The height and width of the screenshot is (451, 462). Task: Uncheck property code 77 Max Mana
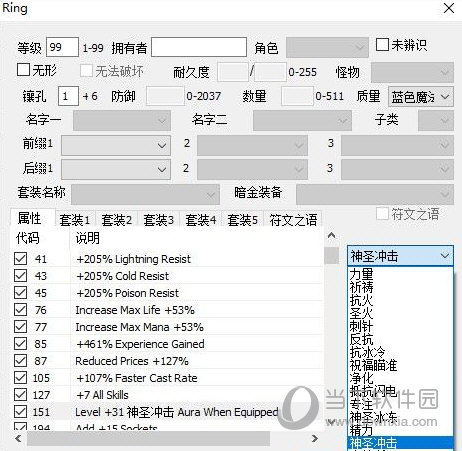[x=20, y=327]
